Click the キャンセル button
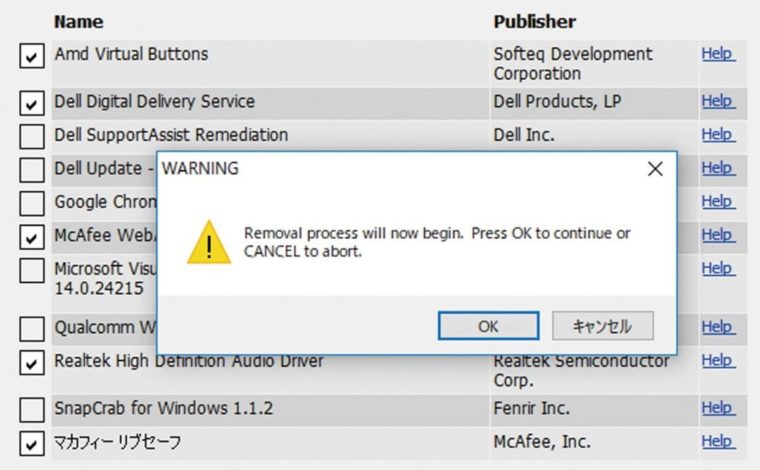Screen dimensions: 760x470 pos(602,326)
